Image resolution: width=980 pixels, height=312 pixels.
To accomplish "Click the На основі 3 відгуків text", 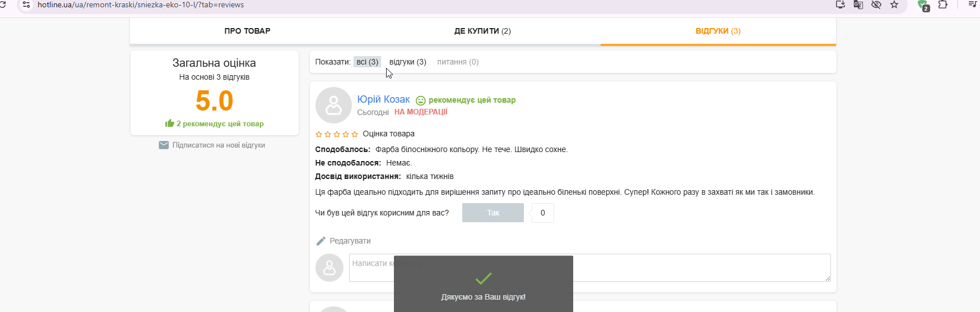I will [214, 77].
